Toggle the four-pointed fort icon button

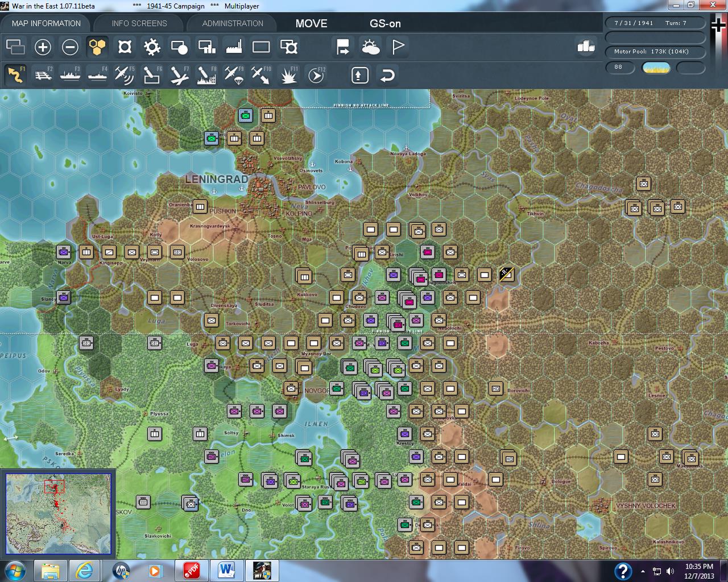[125, 47]
